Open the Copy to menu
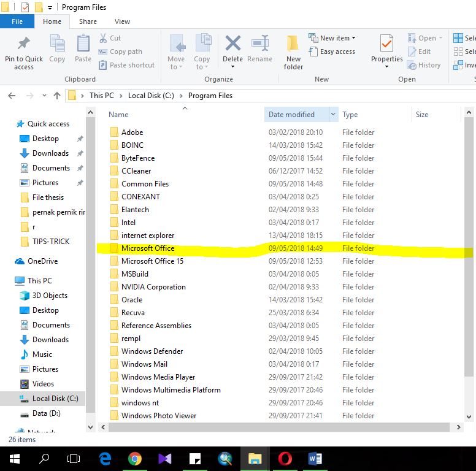 click(x=202, y=52)
